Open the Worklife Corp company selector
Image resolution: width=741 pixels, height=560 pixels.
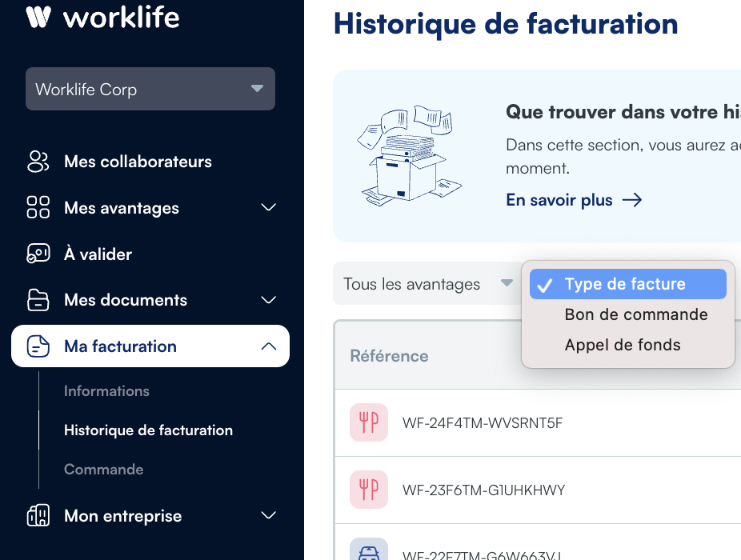point(150,89)
